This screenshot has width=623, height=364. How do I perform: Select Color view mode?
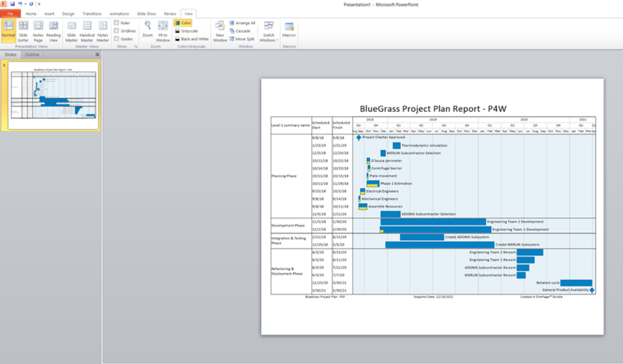pos(183,23)
